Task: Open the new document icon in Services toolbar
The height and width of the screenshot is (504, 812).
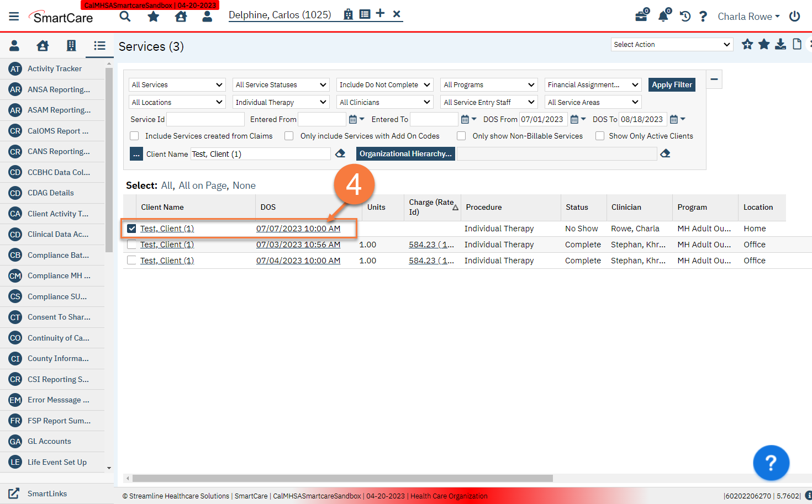Action: point(797,44)
